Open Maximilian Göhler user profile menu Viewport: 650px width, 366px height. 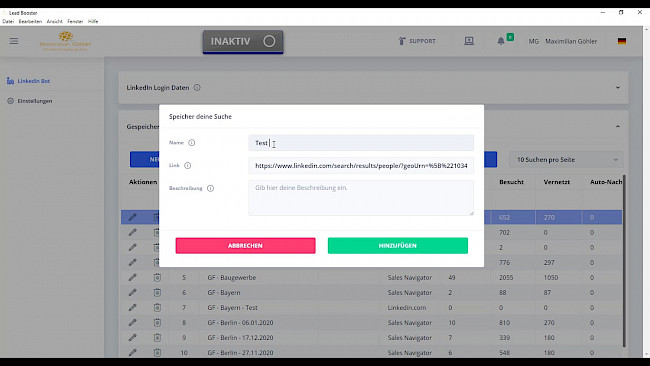(563, 41)
